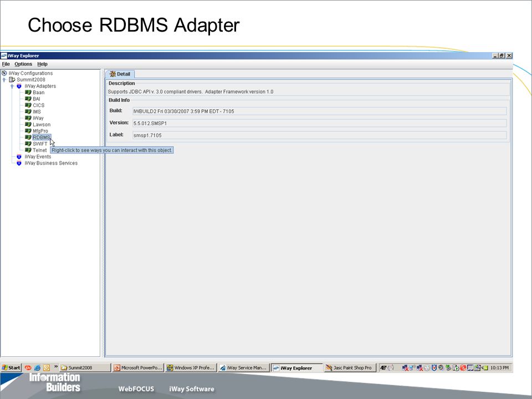Viewport: 532px width, 399px height.
Task: Maximize the iWay Explorer window
Action: point(502,55)
